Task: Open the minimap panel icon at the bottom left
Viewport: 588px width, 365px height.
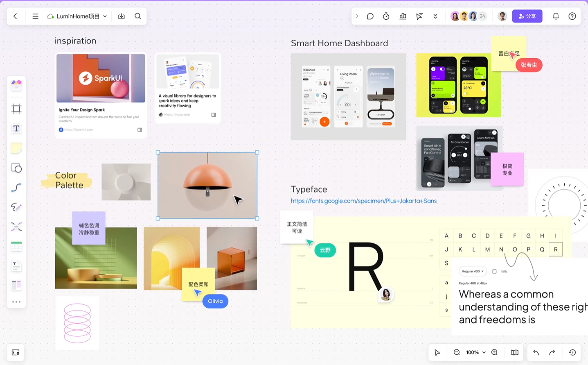Action: (x=16, y=352)
